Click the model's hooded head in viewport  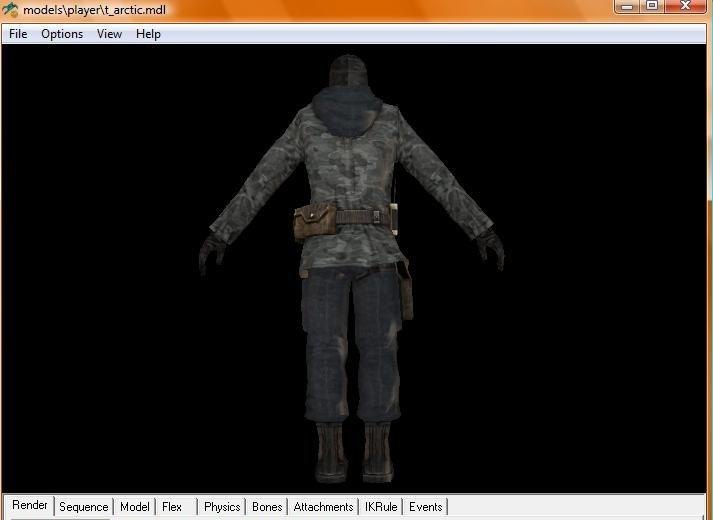(347, 80)
